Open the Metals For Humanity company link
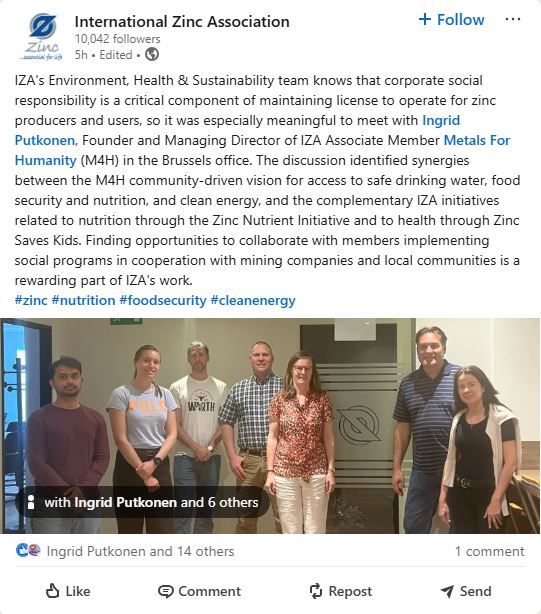 (262, 150)
